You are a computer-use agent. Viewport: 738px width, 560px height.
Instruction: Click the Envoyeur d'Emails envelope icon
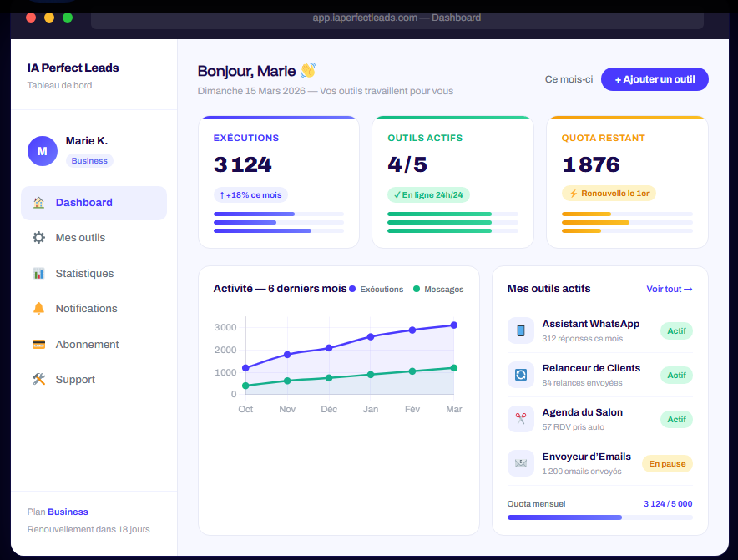pos(521,463)
